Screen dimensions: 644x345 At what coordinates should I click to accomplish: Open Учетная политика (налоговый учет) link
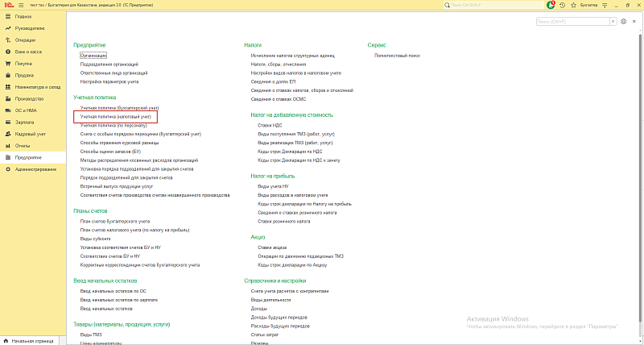click(x=116, y=116)
